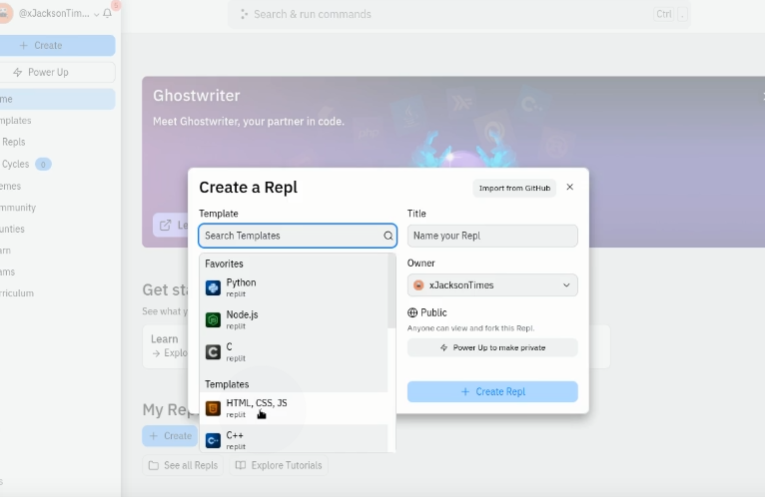Viewport: 765px width, 497px height.
Task: Click the template list scrollbar
Action: [391, 291]
